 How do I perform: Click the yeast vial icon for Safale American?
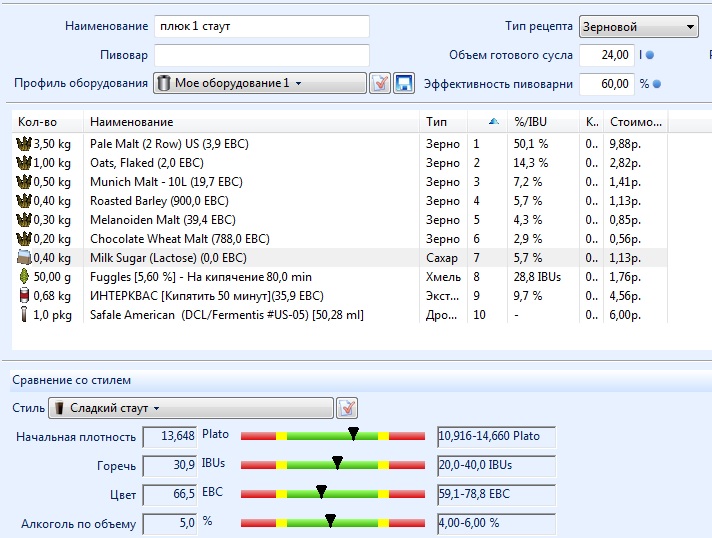point(24,315)
